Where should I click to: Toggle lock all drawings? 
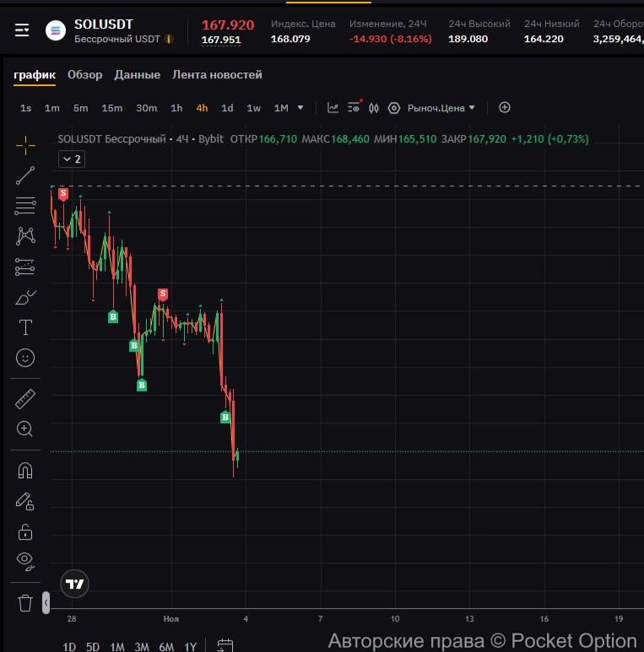pyautogui.click(x=25, y=531)
